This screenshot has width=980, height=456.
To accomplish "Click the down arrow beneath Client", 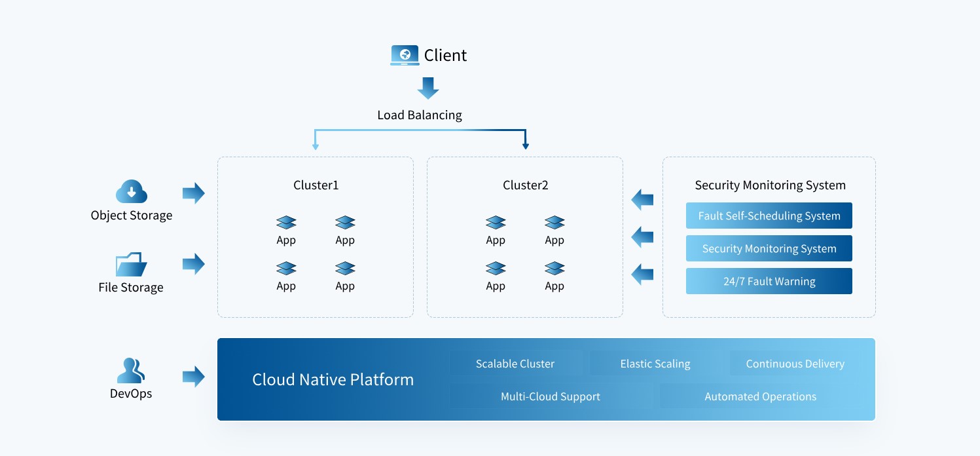I will pyautogui.click(x=428, y=88).
